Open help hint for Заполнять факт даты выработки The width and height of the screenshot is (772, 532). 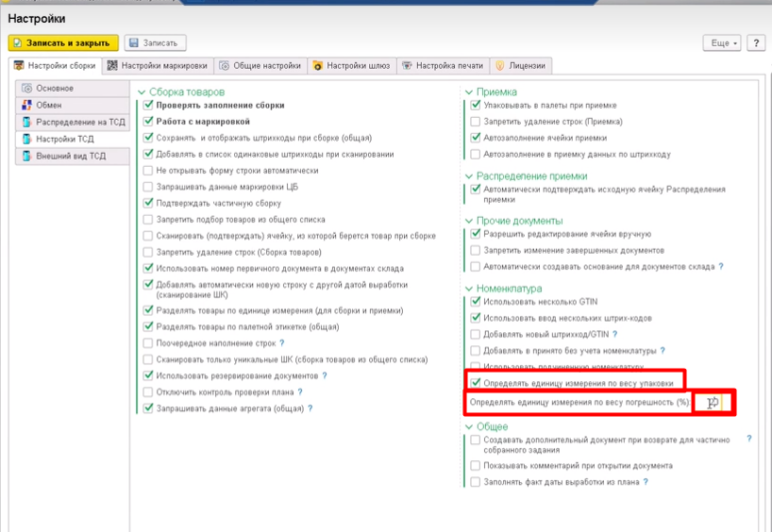(646, 482)
